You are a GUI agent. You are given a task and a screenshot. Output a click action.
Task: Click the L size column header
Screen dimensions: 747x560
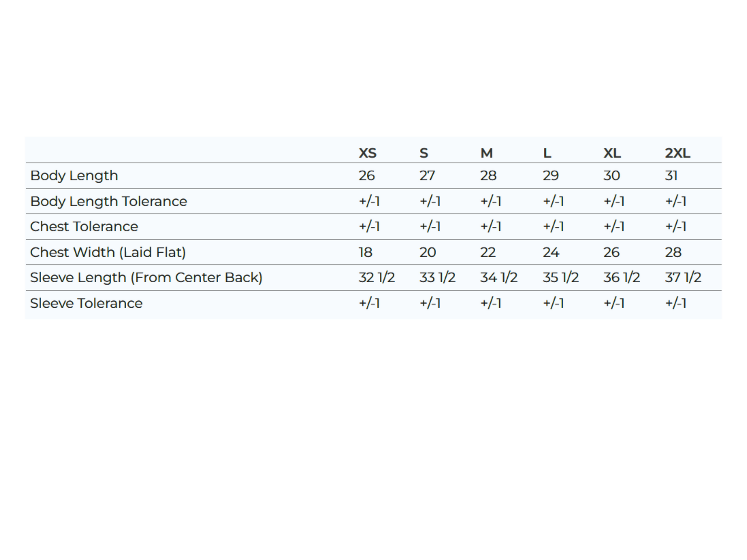(x=547, y=153)
